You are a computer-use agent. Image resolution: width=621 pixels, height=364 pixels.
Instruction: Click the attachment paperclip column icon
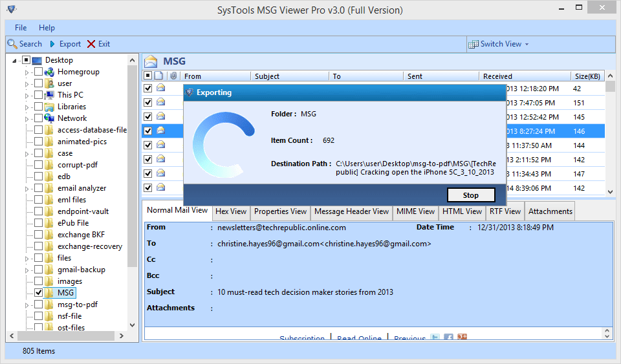coord(173,76)
